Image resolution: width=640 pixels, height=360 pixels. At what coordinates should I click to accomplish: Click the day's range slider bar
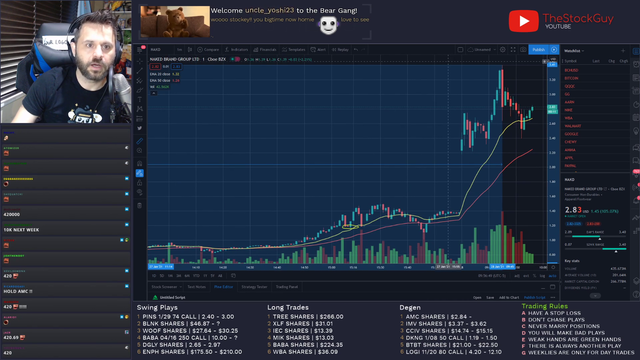point(595,236)
